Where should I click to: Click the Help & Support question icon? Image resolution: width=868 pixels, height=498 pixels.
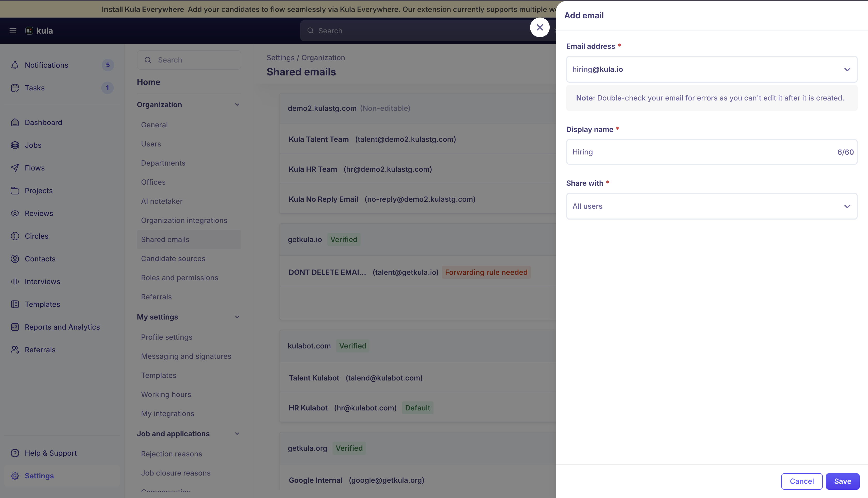15,453
